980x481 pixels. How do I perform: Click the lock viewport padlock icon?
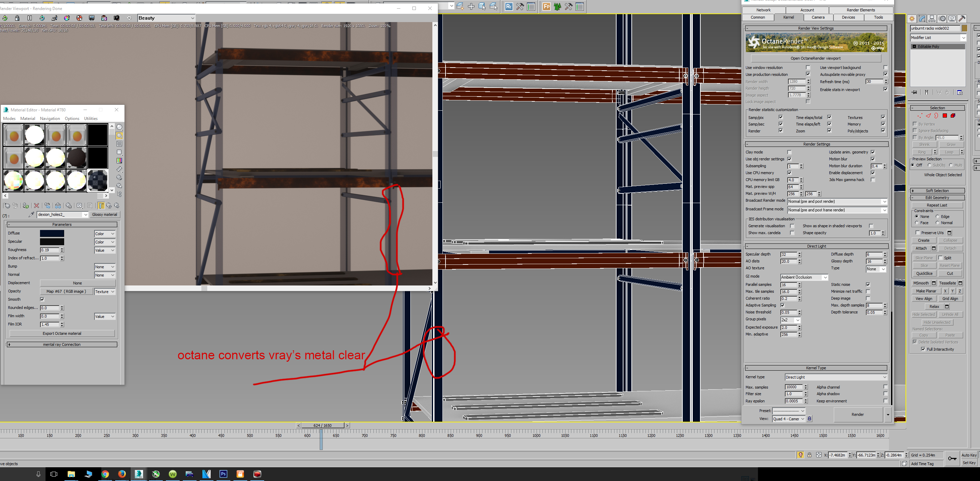17,18
